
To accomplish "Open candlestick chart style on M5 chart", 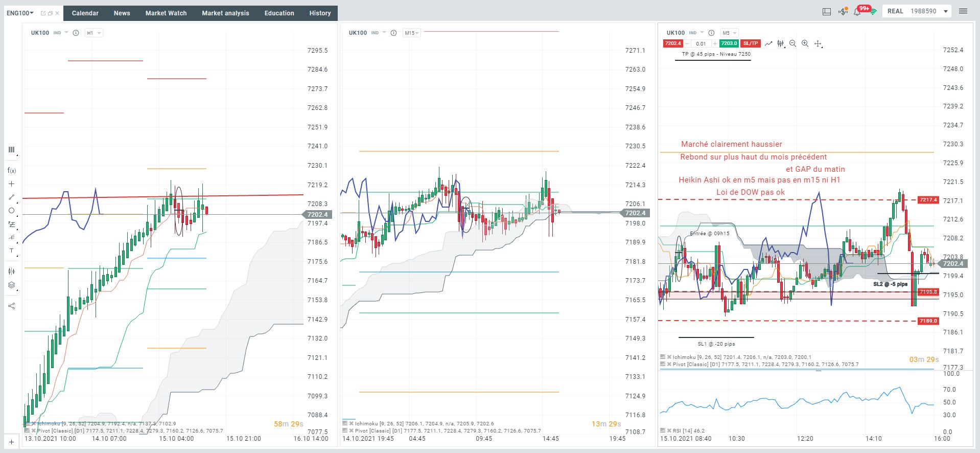I will tap(781, 43).
